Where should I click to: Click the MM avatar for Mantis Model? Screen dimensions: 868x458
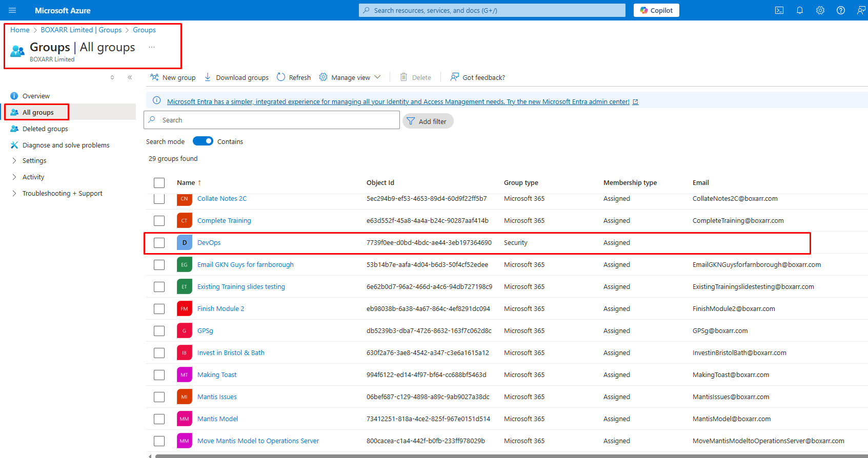tap(185, 419)
